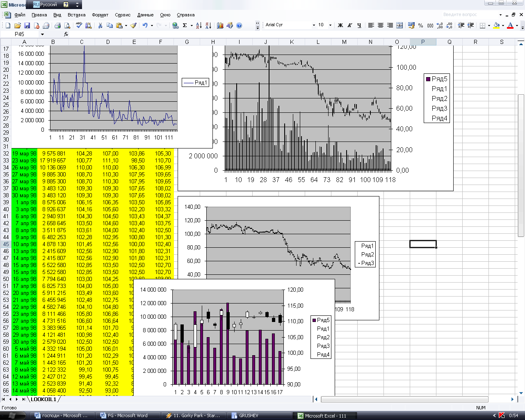
Task: Apply the yellow fill color bucket
Action: pyautogui.click(x=497, y=25)
